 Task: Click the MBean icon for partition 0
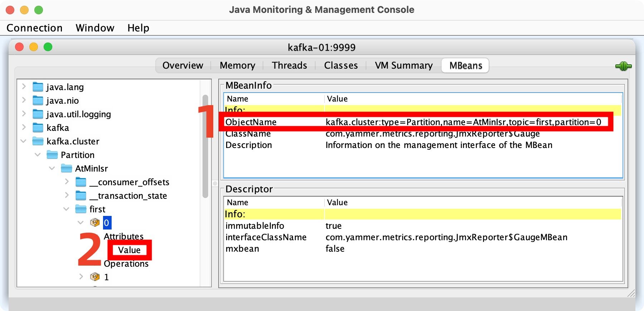coord(95,223)
